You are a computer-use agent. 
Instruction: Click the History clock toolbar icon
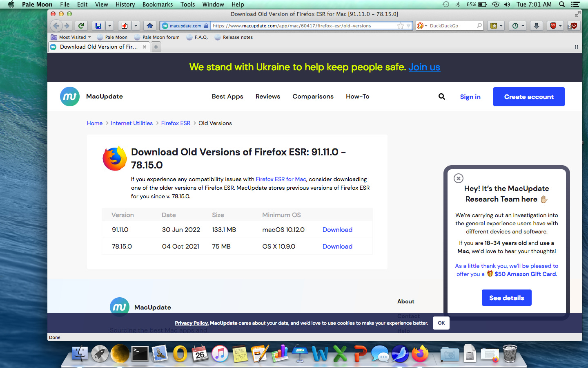coord(515,26)
